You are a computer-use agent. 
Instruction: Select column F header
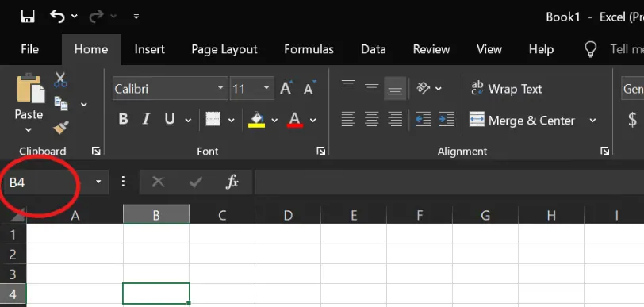click(x=420, y=215)
